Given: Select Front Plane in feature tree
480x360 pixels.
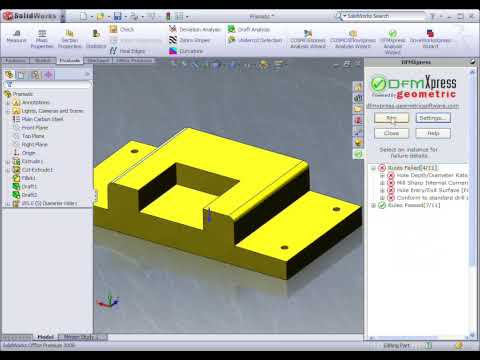Looking at the screenshot, I should pyautogui.click(x=30, y=128).
